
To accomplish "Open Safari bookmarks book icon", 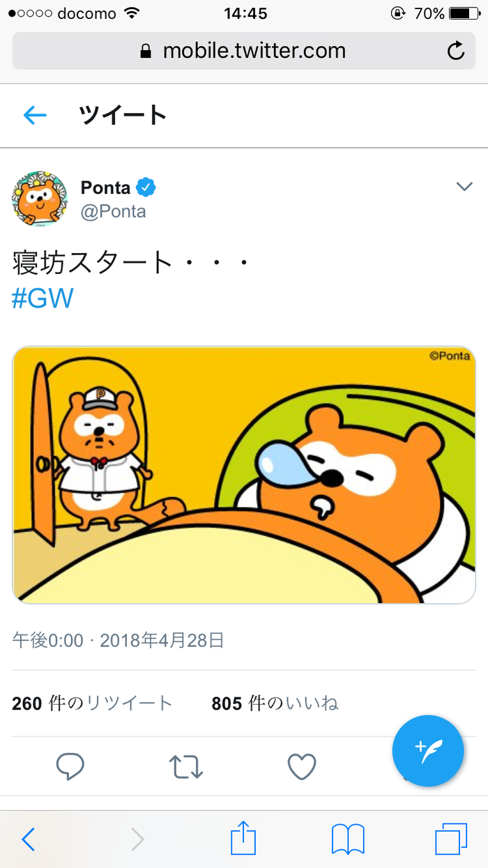I will (x=348, y=839).
